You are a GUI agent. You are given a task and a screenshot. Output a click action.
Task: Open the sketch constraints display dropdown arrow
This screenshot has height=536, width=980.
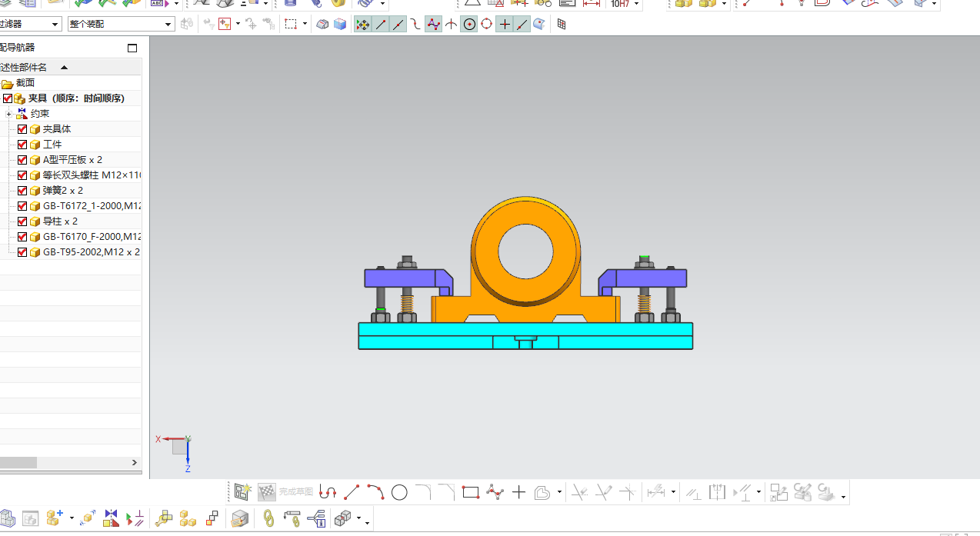pyautogui.click(x=758, y=492)
